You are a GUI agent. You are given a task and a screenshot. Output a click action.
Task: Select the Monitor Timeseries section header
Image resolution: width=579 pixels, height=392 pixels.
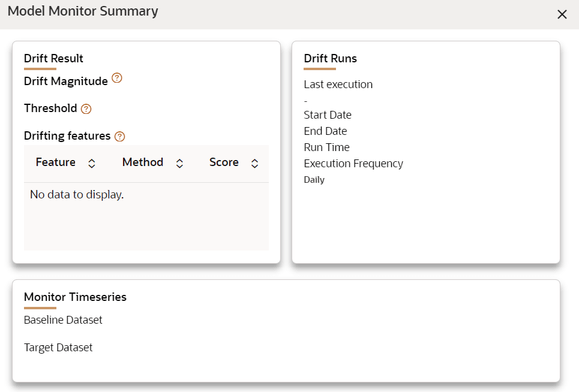(74, 297)
